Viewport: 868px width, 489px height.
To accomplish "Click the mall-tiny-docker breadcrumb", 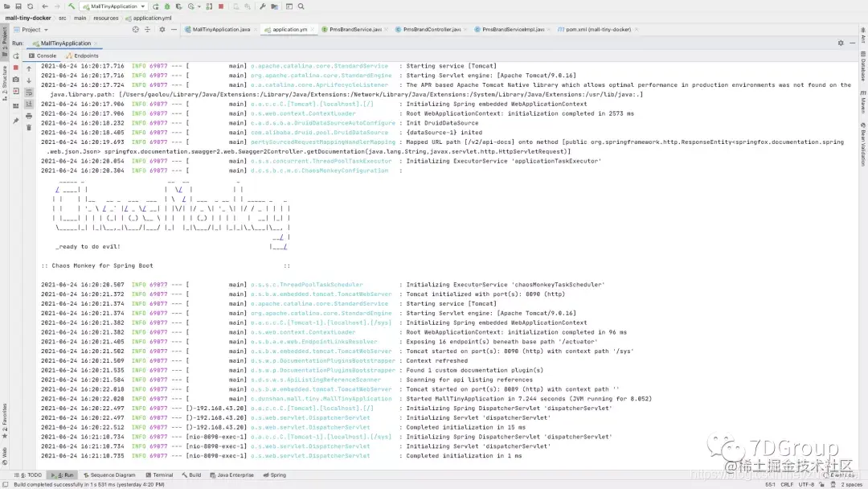I will pos(28,18).
